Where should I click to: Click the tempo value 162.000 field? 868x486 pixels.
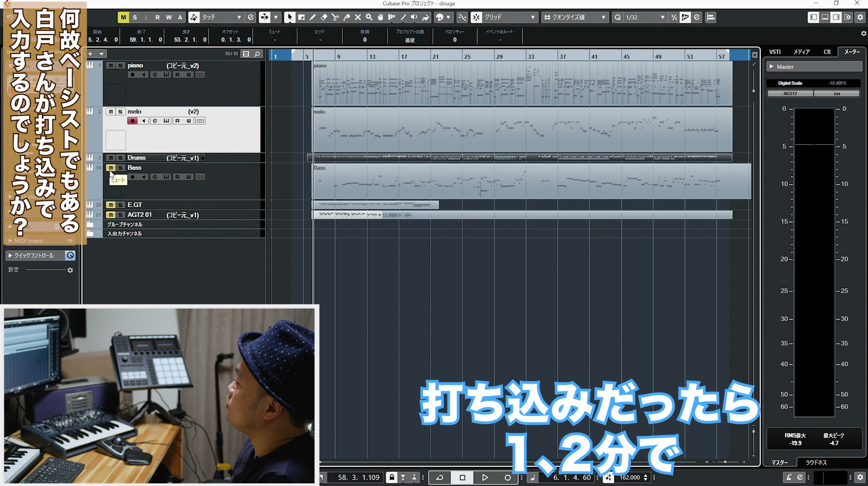pyautogui.click(x=630, y=477)
